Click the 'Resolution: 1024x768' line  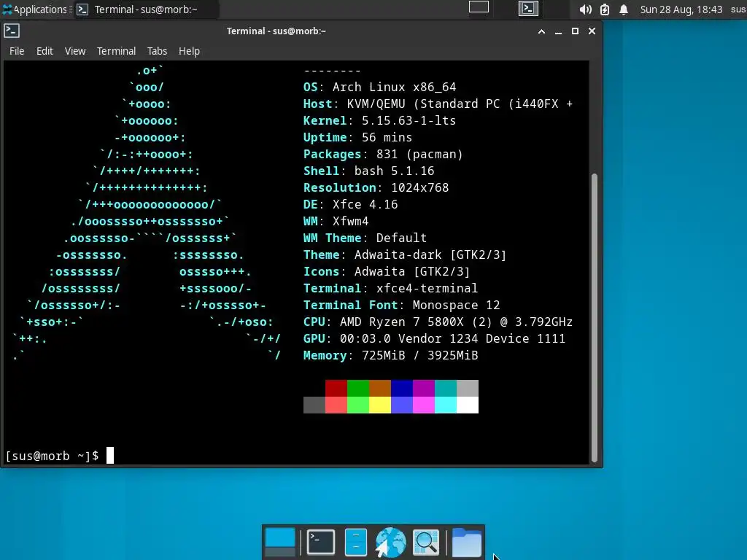click(376, 187)
